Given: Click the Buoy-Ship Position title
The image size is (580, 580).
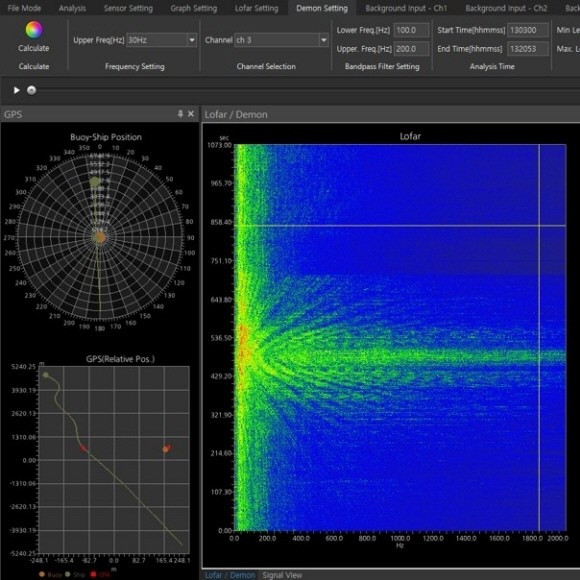Looking at the screenshot, I should click(x=106, y=137).
